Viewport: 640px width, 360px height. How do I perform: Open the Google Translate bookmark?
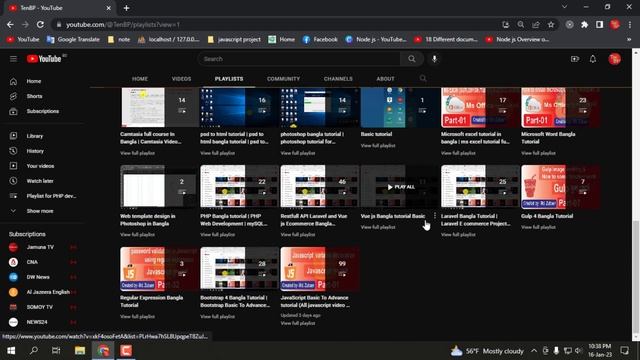pos(73,40)
